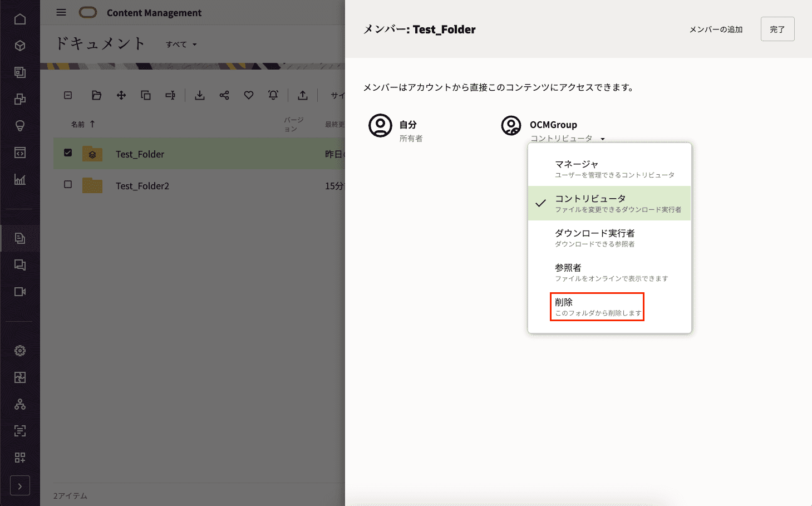Toggle the select-all box in the toolbar
Viewport: 812px width, 506px height.
coord(68,95)
